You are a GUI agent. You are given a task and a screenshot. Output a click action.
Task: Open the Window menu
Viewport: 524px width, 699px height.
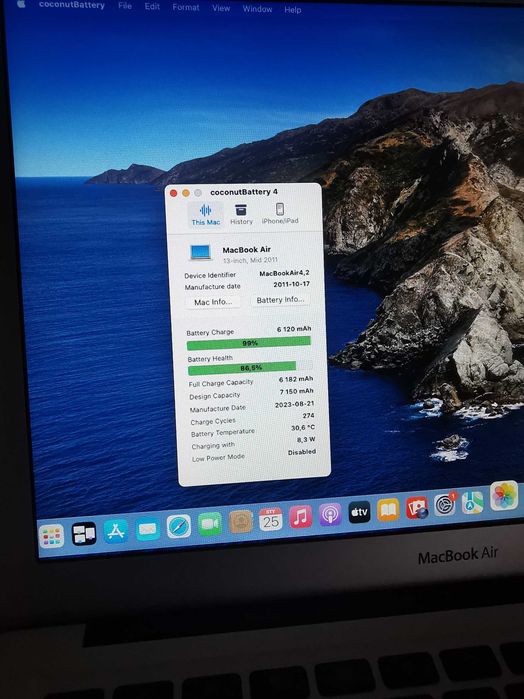pyautogui.click(x=257, y=9)
